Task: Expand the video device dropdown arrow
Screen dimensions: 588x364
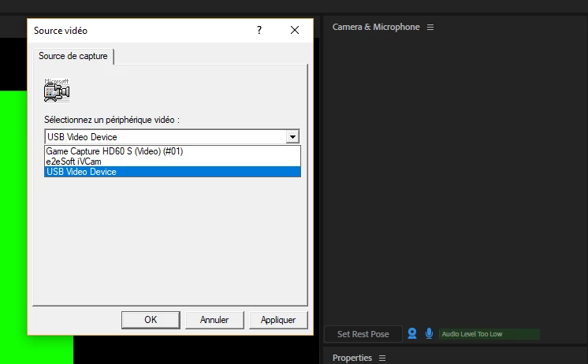Action: 292,137
